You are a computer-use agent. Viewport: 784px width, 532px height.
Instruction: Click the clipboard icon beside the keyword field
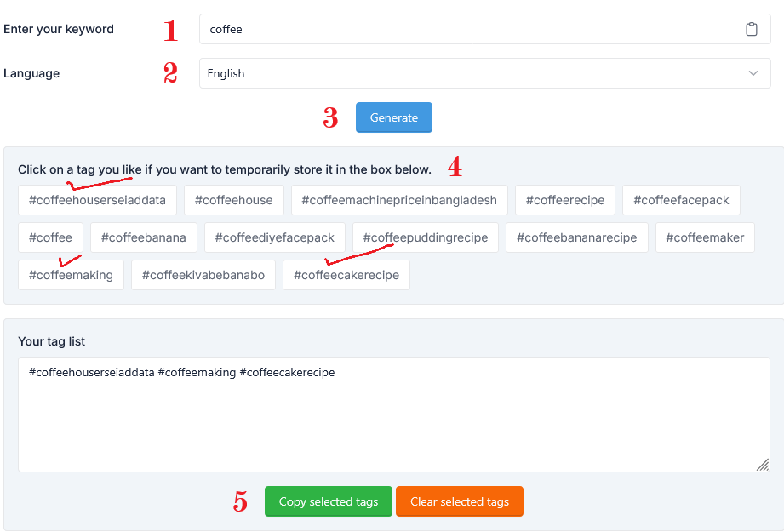point(752,29)
